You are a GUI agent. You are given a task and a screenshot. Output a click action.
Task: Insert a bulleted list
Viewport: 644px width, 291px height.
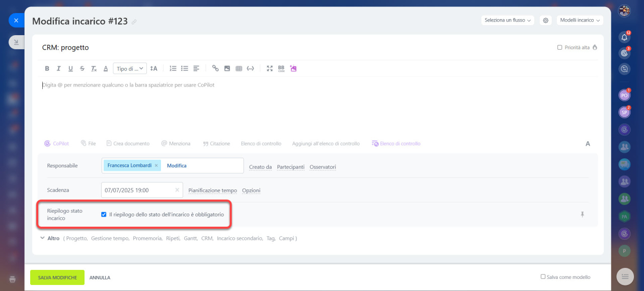coord(185,68)
